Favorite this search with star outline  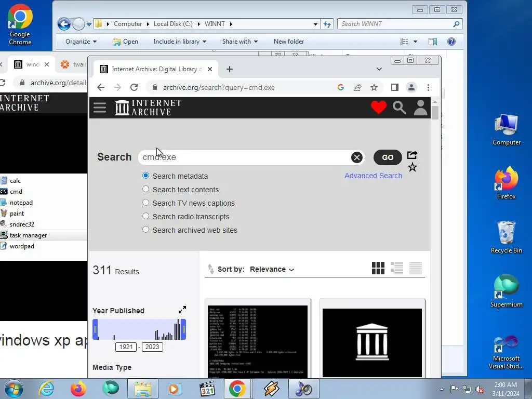[x=412, y=167]
